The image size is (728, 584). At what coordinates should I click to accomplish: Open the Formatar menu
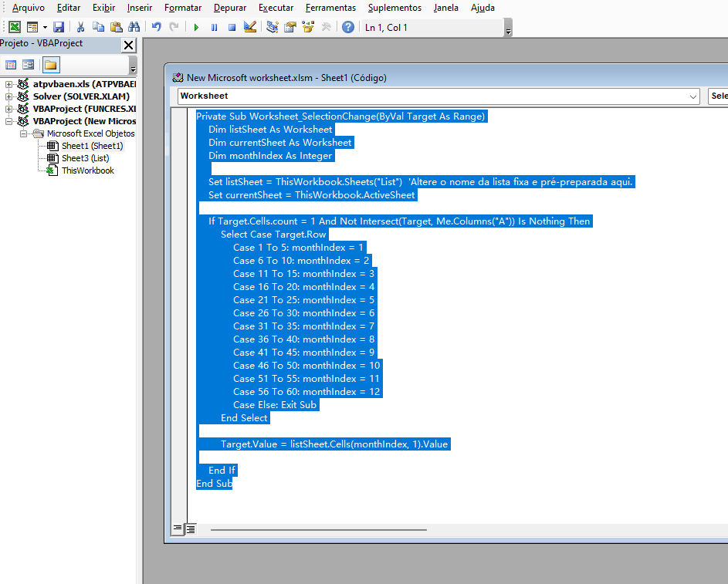pyautogui.click(x=183, y=8)
